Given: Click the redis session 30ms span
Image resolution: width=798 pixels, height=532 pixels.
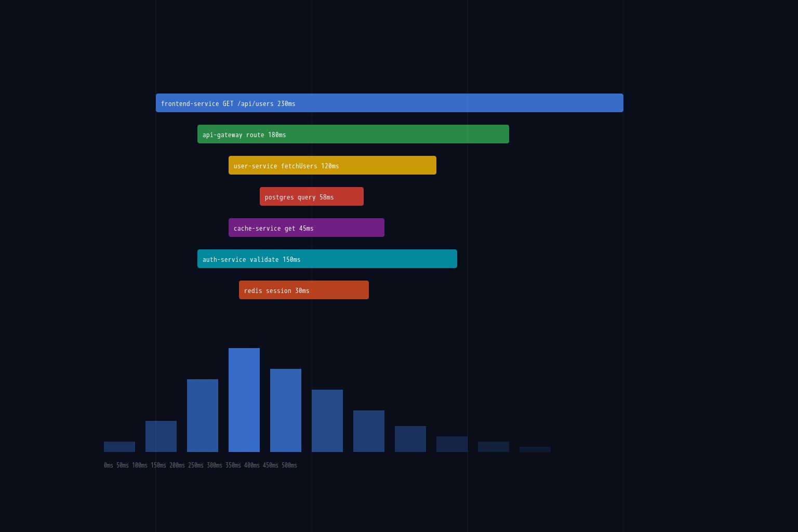Looking at the screenshot, I should click(x=304, y=290).
